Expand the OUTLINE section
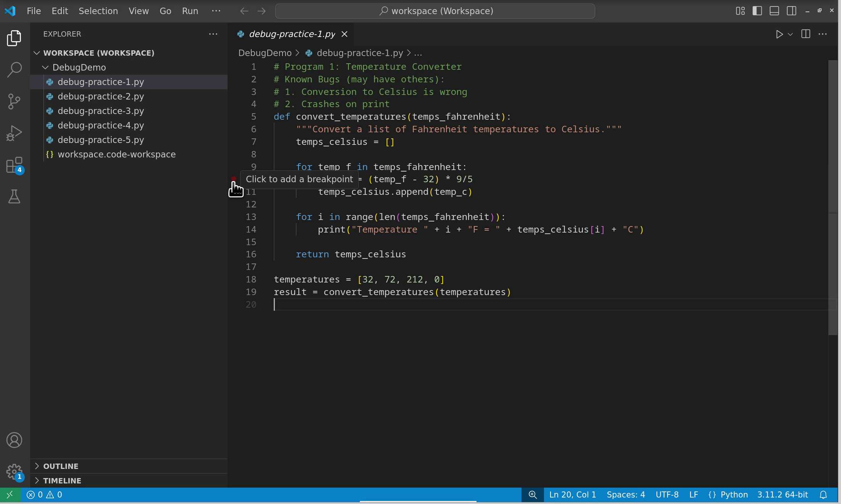Image resolution: width=841 pixels, height=504 pixels. point(61,466)
